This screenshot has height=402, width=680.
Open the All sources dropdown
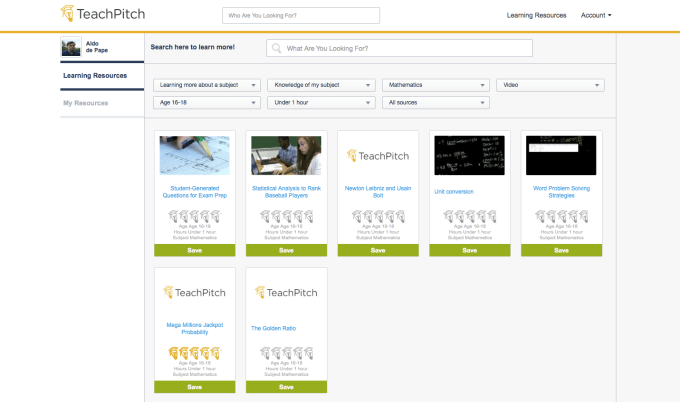click(x=436, y=102)
